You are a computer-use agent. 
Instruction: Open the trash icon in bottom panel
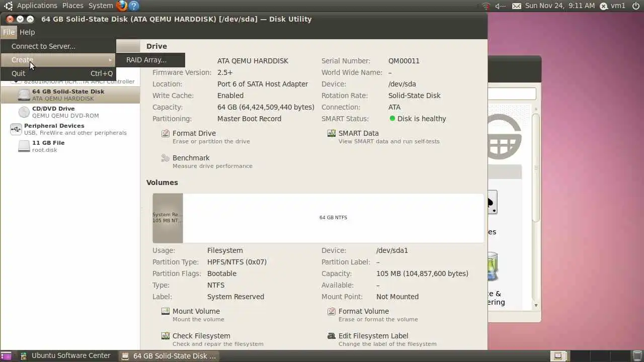637,356
